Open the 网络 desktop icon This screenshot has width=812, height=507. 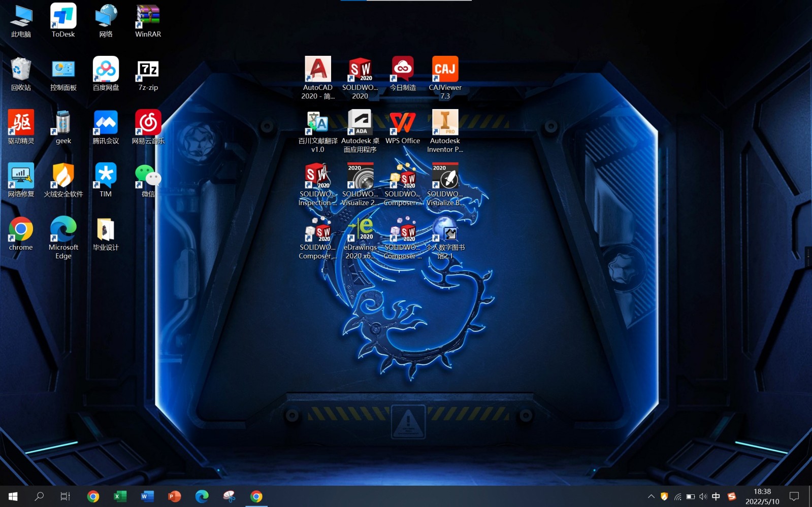[x=106, y=21]
